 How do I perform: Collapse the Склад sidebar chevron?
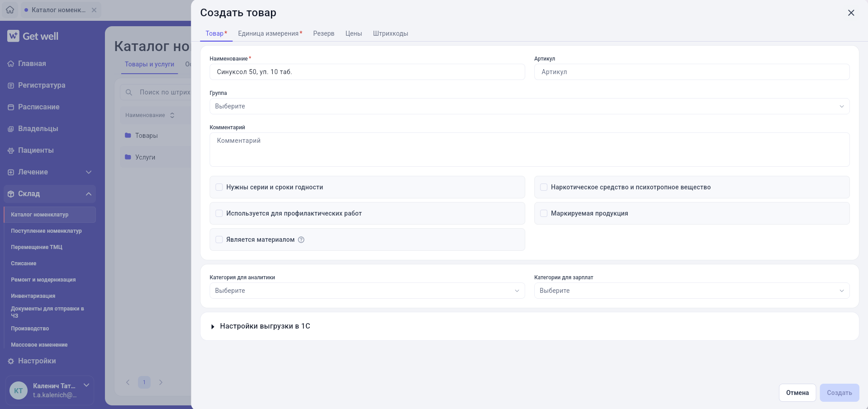point(89,194)
